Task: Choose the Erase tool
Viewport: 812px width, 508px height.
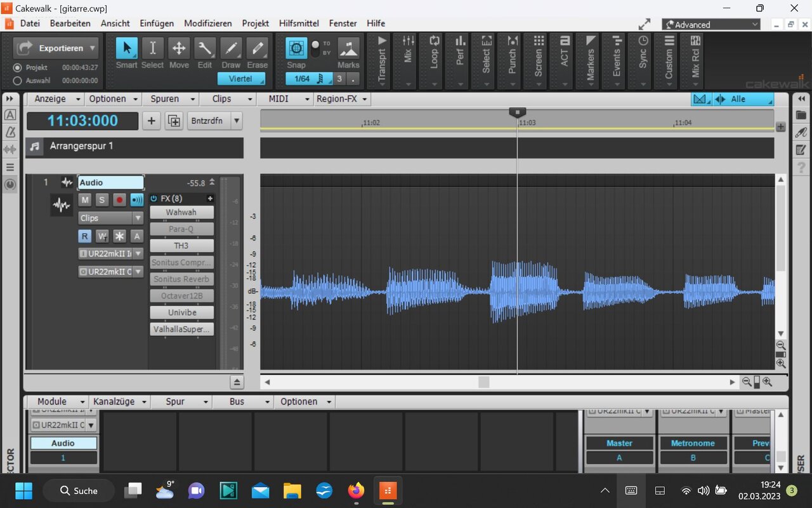Action: (x=257, y=48)
